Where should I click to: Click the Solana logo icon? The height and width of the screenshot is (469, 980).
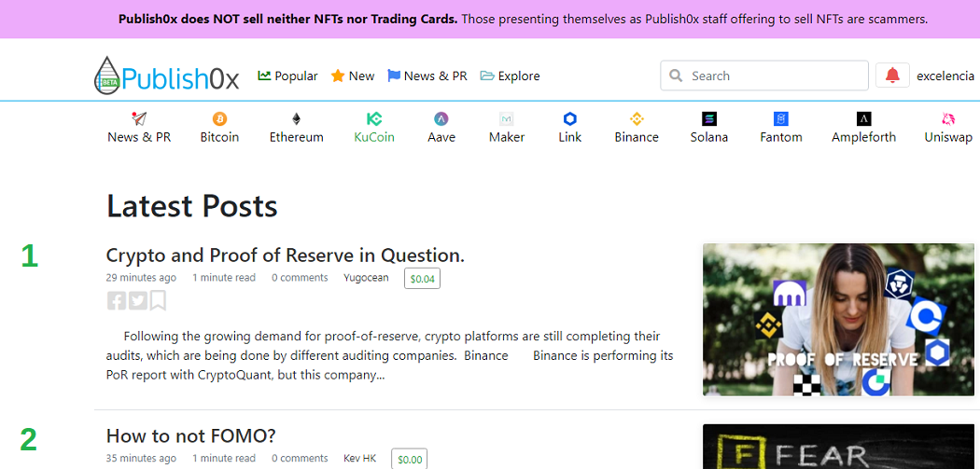click(708, 118)
